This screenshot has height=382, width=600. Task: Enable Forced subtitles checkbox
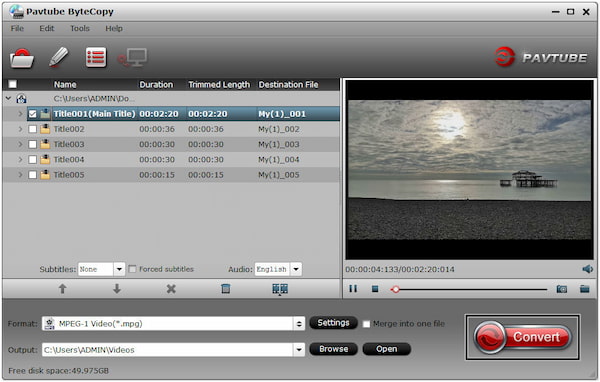[132, 269]
